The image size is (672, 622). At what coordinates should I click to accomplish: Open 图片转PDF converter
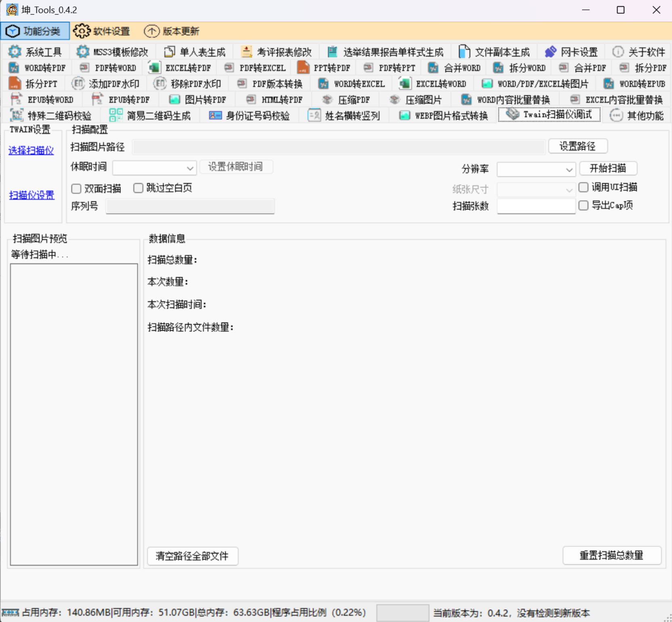pyautogui.click(x=197, y=99)
